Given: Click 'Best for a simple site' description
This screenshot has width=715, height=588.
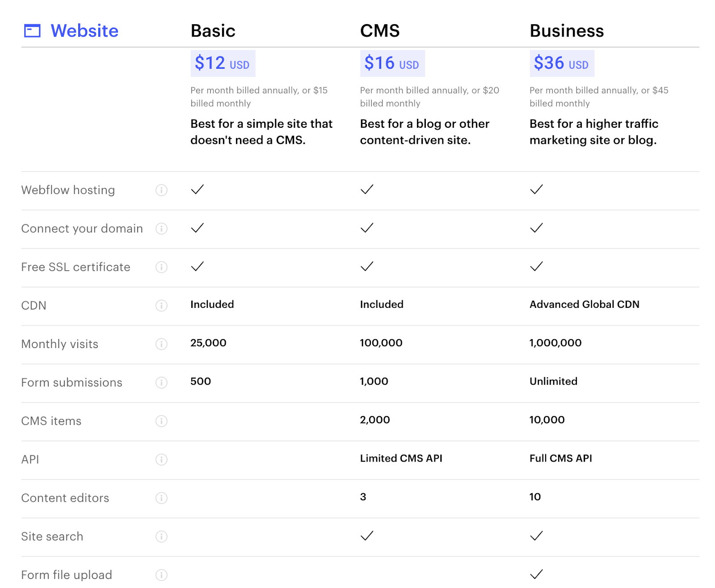Looking at the screenshot, I should [261, 132].
